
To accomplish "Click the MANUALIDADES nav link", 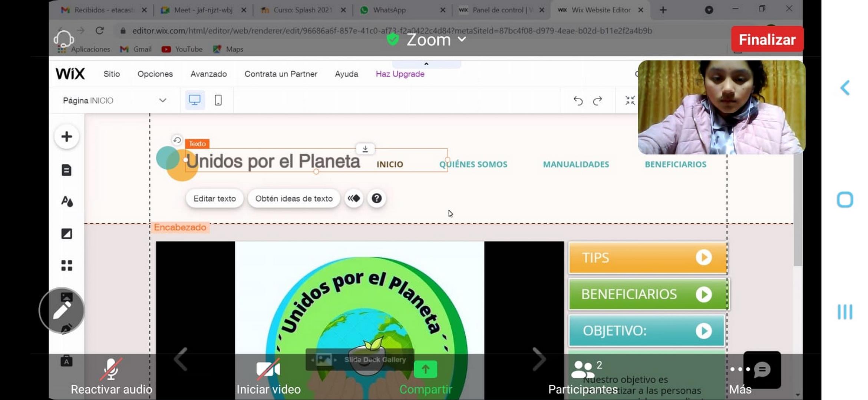I will point(576,164).
